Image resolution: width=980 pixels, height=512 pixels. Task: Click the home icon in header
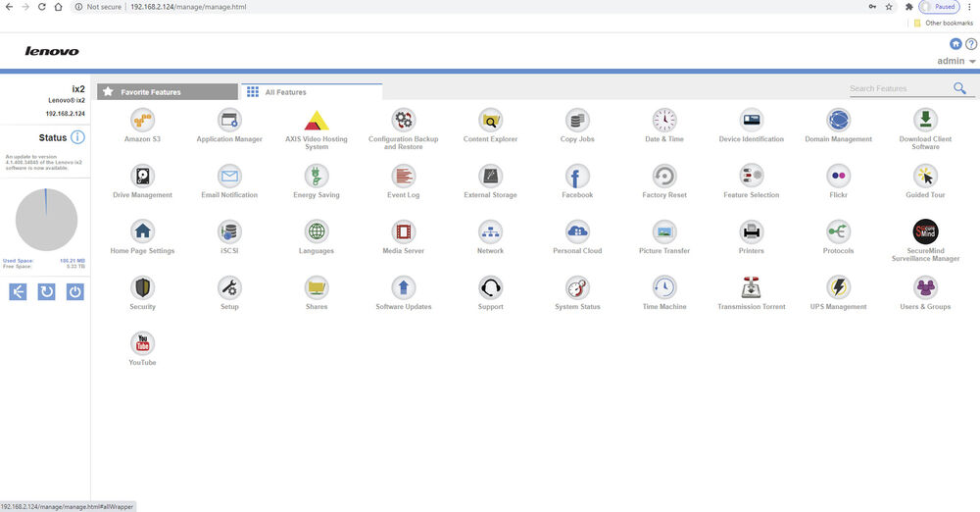click(955, 44)
